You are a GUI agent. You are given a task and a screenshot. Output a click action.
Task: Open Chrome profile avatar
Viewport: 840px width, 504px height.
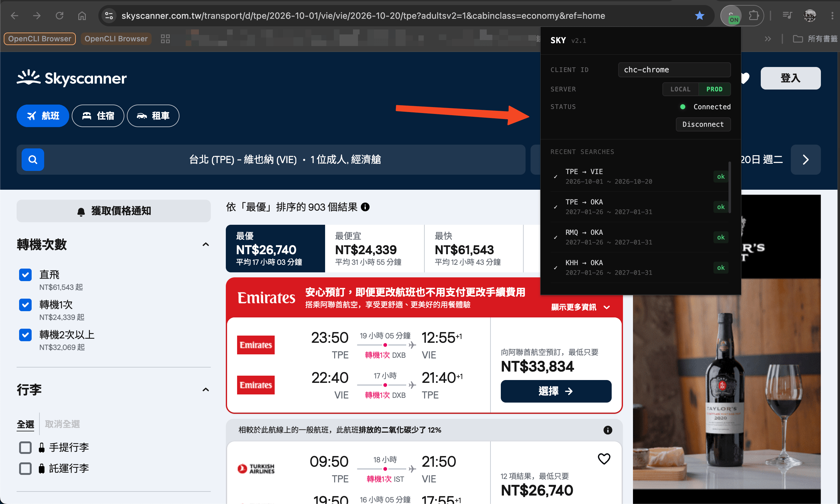pyautogui.click(x=810, y=16)
